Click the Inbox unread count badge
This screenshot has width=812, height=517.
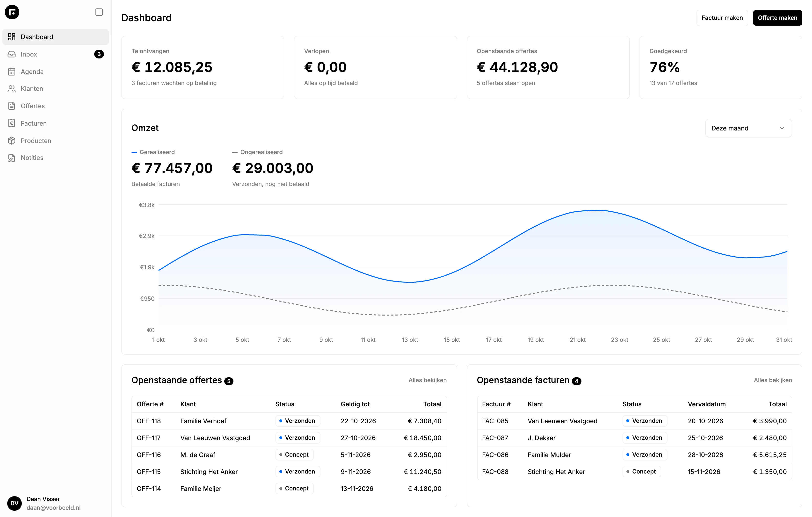tap(99, 54)
